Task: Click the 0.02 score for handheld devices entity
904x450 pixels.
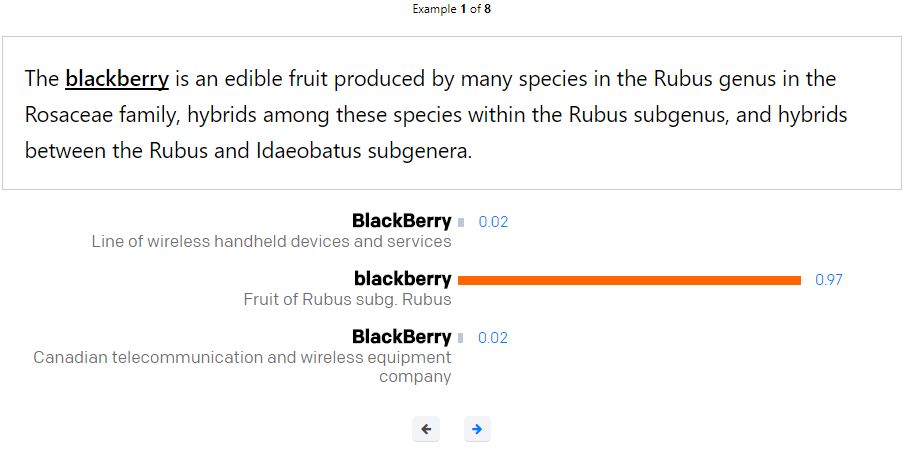Action: coord(493,222)
